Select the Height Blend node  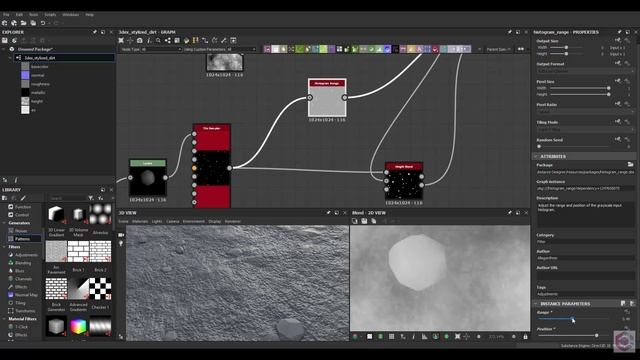[x=404, y=181]
